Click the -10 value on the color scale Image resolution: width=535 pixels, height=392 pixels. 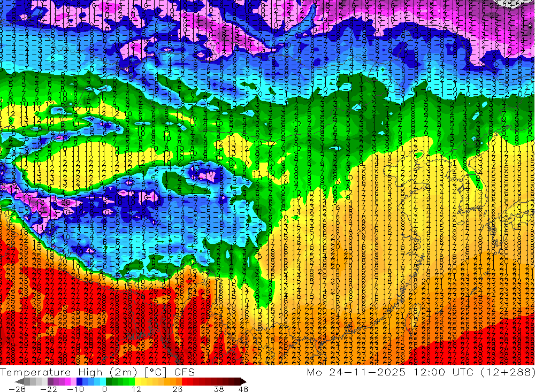click(75, 389)
